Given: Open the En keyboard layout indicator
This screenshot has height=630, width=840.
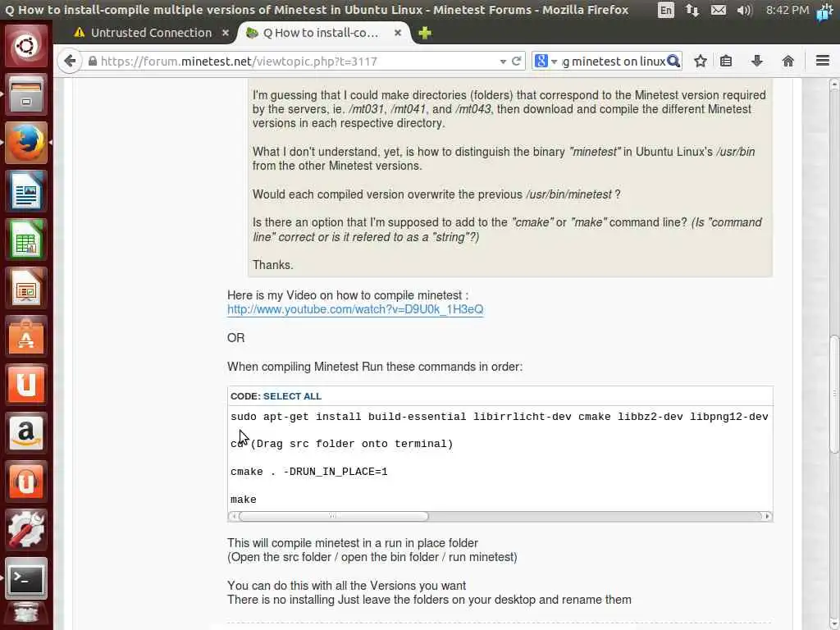Looking at the screenshot, I should point(666,10).
